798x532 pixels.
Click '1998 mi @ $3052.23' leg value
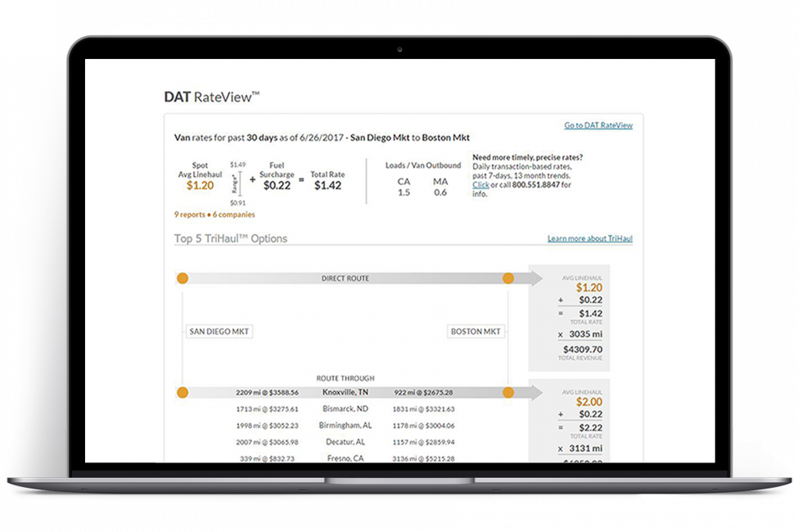pyautogui.click(x=267, y=426)
